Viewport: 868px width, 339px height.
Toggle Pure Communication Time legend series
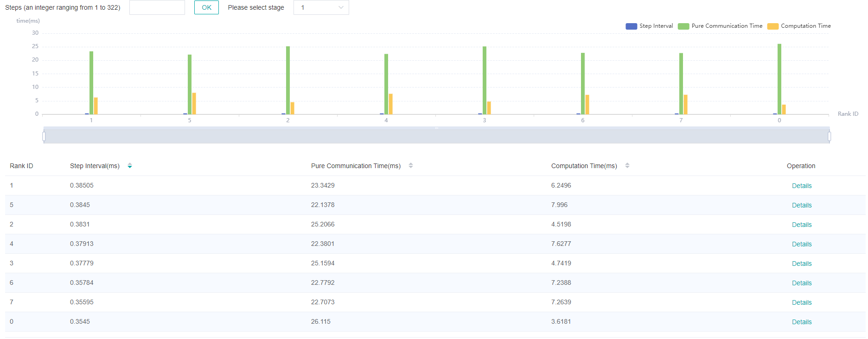pyautogui.click(x=720, y=26)
